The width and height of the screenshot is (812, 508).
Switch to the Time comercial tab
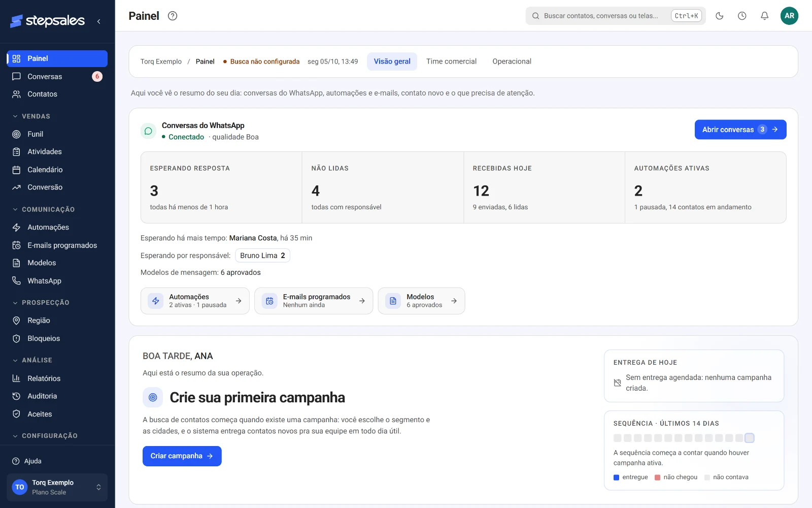click(451, 61)
